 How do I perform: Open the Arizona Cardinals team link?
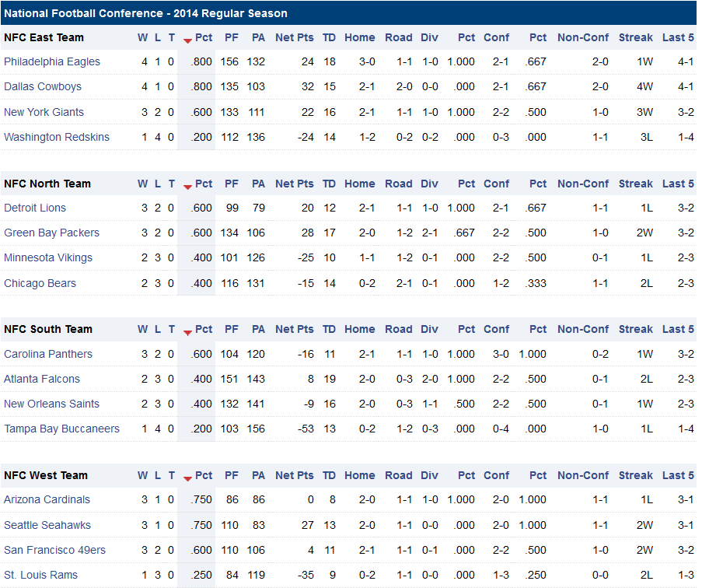tap(47, 500)
